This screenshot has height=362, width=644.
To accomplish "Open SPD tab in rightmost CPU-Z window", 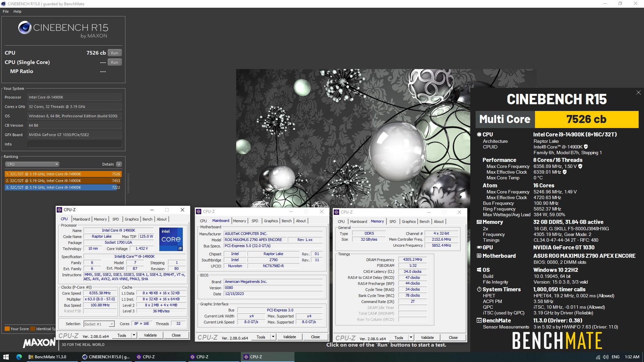I will [393, 222].
